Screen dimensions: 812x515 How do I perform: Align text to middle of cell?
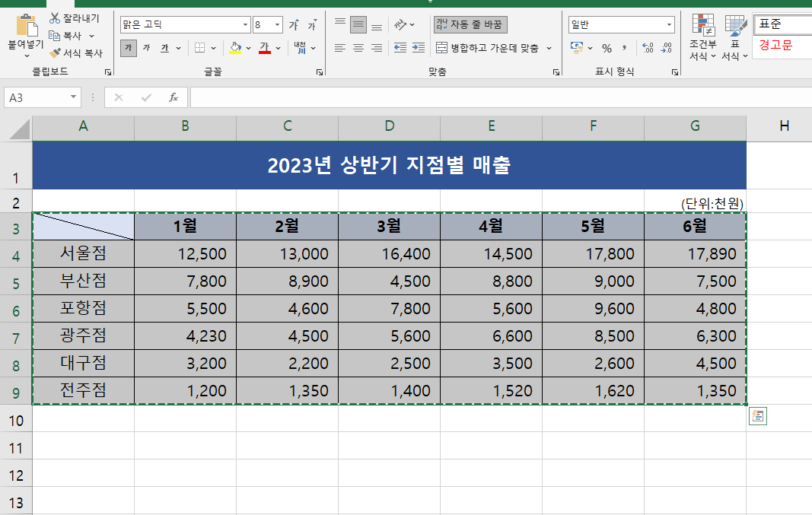[358, 24]
